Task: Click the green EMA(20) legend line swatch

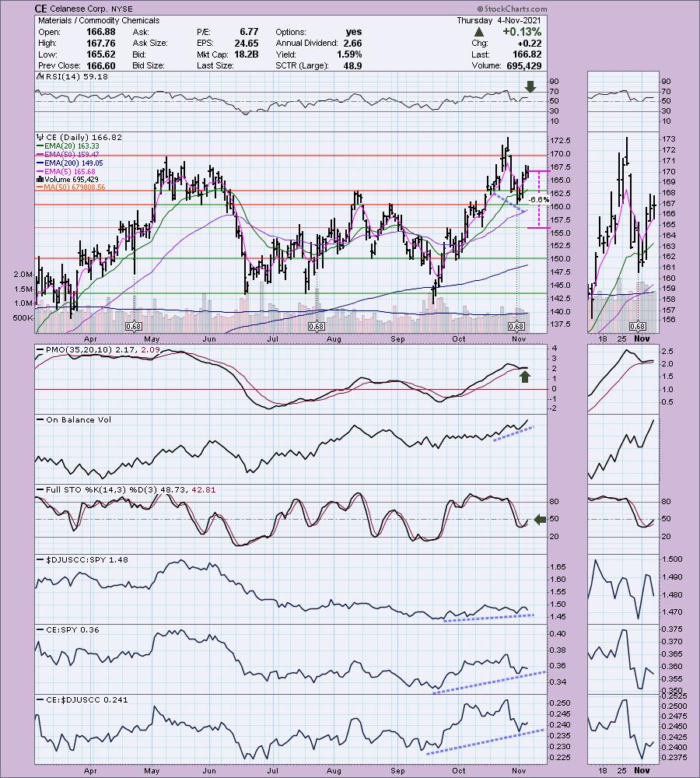Action: 40,146
